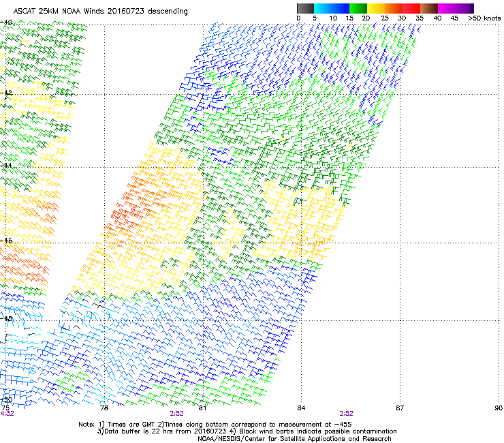Click the legend label '15'
Viewport: 504px width, 443px height.
349,18
